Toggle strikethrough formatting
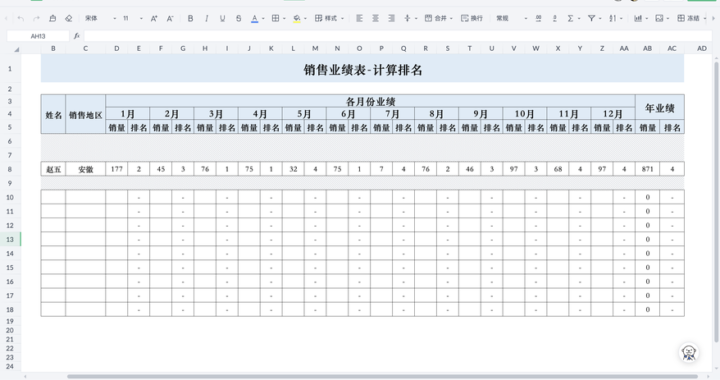The height and width of the screenshot is (380, 720). tap(238, 18)
